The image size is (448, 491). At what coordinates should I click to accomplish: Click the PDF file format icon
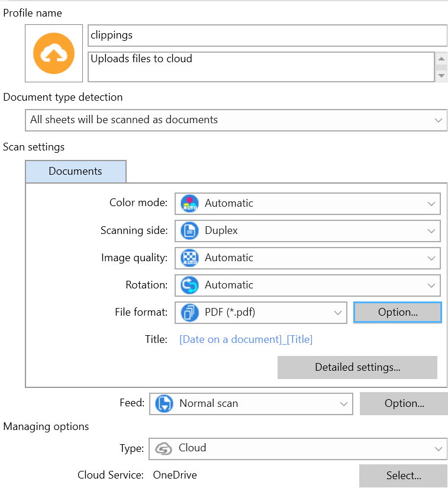tap(189, 313)
